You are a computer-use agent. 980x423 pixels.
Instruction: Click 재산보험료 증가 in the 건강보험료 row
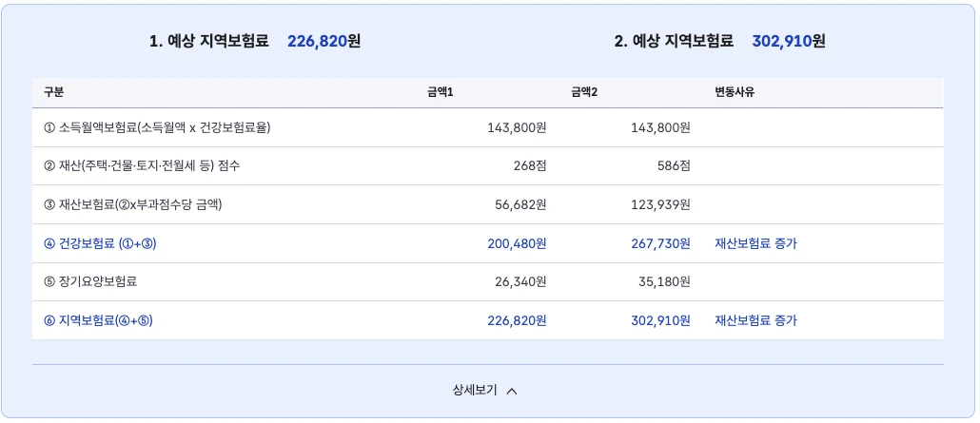click(755, 243)
